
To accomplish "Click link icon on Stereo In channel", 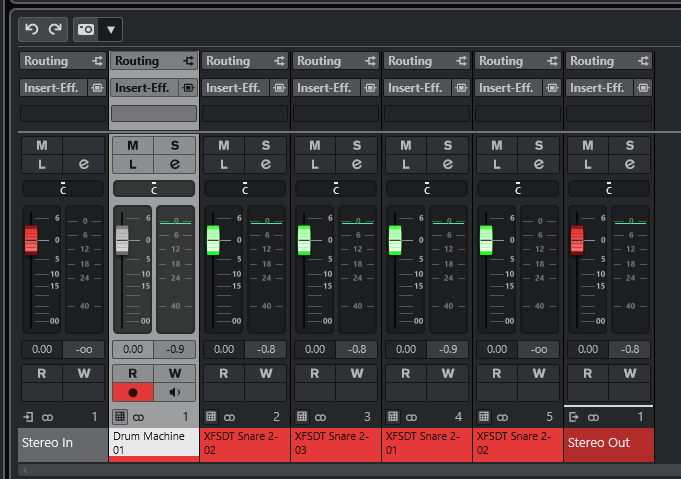I will click(47, 418).
